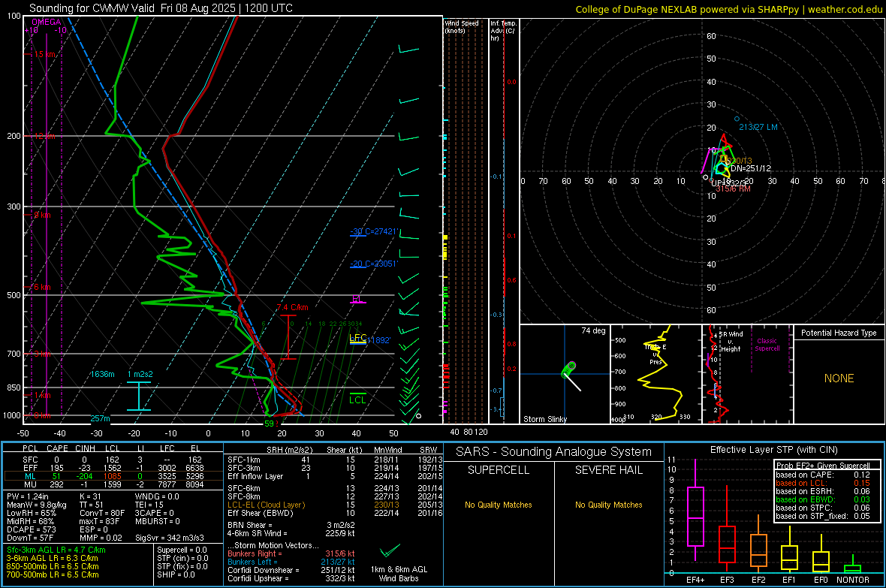Screen dimensions: 886x588
Task: Click the Sfc-3km AGL LR = 4.7 C/km line
Action: (56, 550)
